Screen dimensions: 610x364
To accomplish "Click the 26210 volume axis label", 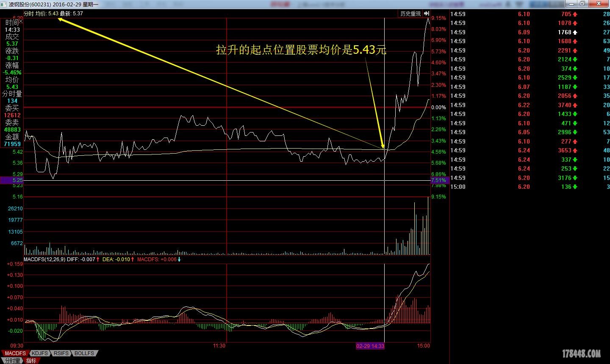I will pos(16,209).
